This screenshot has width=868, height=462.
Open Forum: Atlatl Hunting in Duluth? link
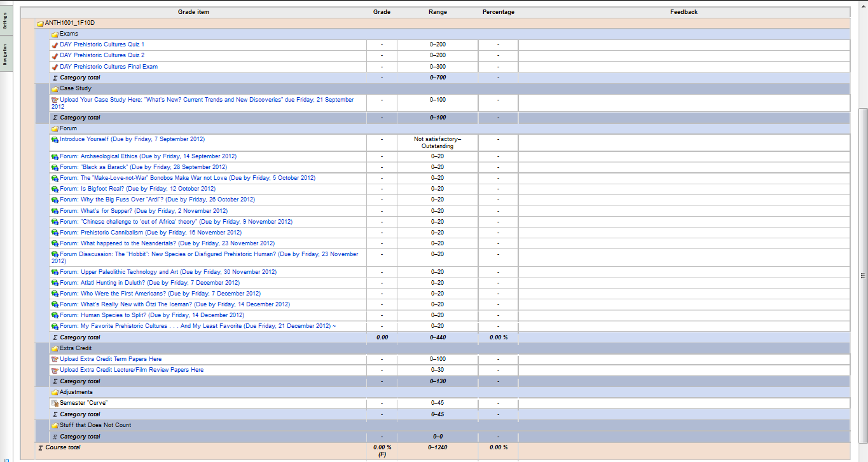[149, 283]
